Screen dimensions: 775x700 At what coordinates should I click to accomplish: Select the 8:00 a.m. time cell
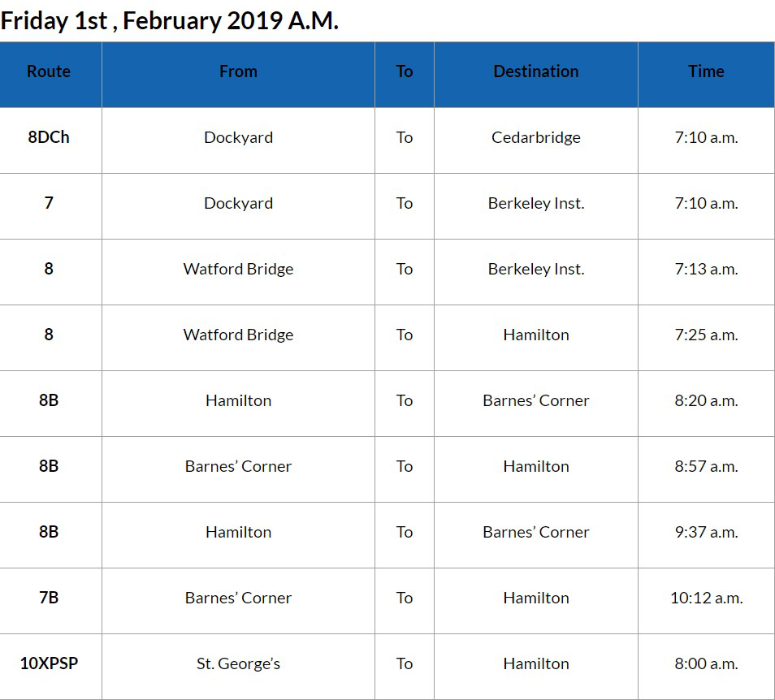(706, 663)
